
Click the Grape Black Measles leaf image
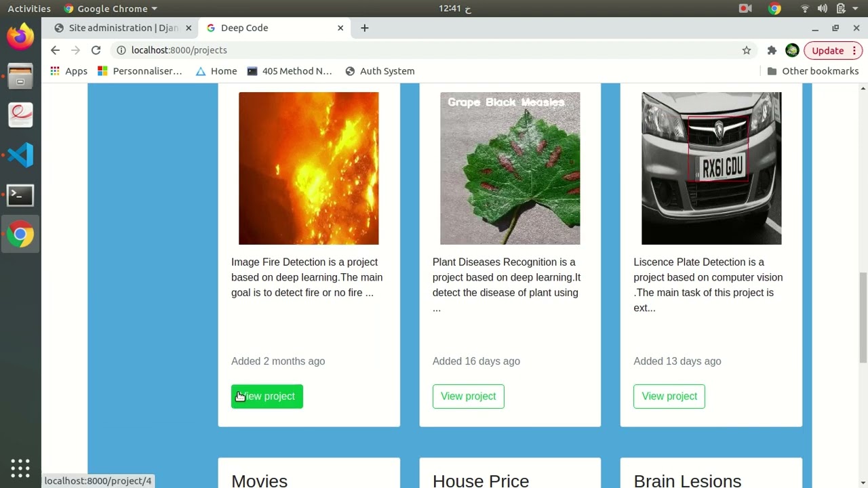(x=510, y=168)
